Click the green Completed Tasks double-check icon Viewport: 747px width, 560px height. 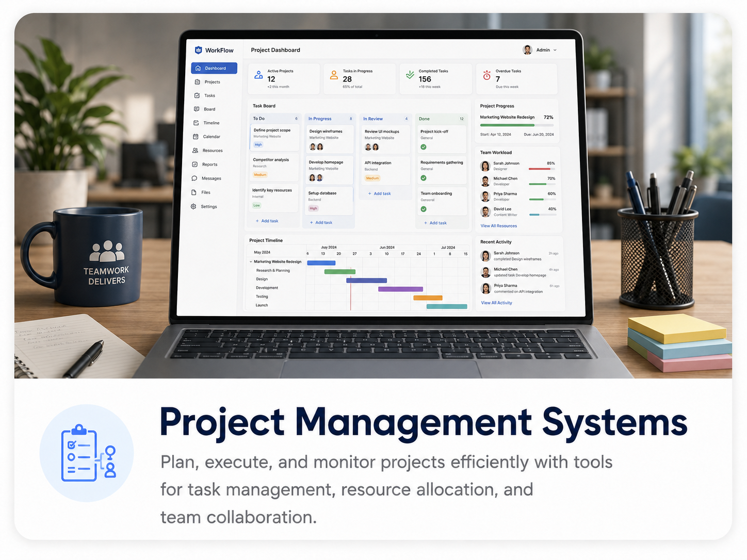point(410,75)
